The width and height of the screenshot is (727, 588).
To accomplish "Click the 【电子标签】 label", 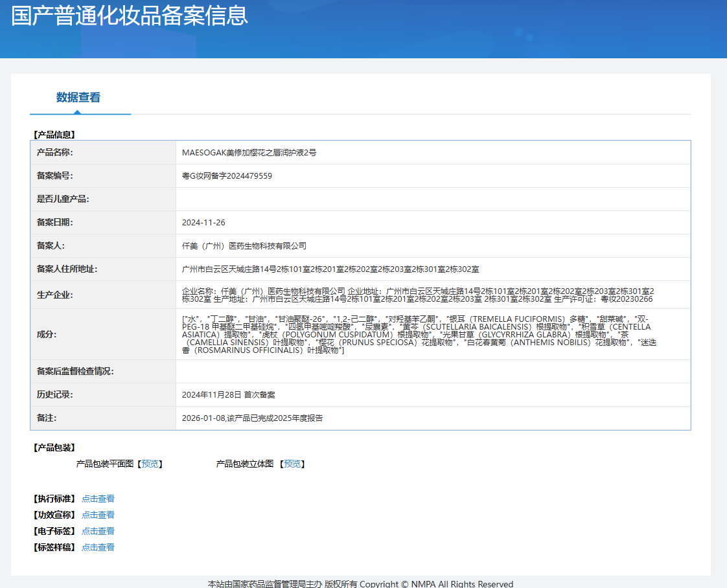I will [54, 531].
